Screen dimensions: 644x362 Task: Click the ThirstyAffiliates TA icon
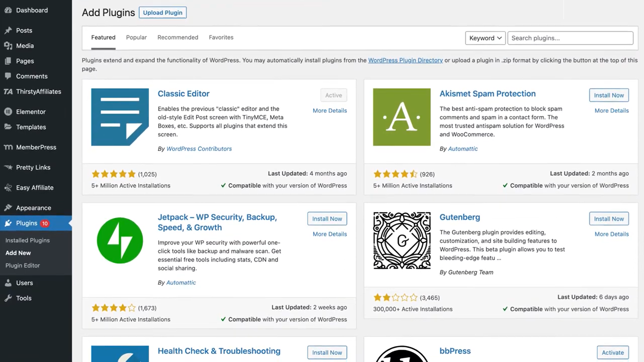point(8,92)
